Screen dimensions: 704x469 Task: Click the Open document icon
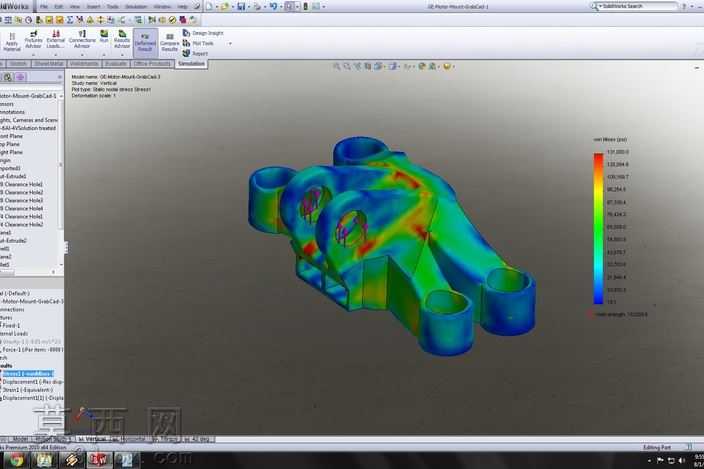point(225,6)
